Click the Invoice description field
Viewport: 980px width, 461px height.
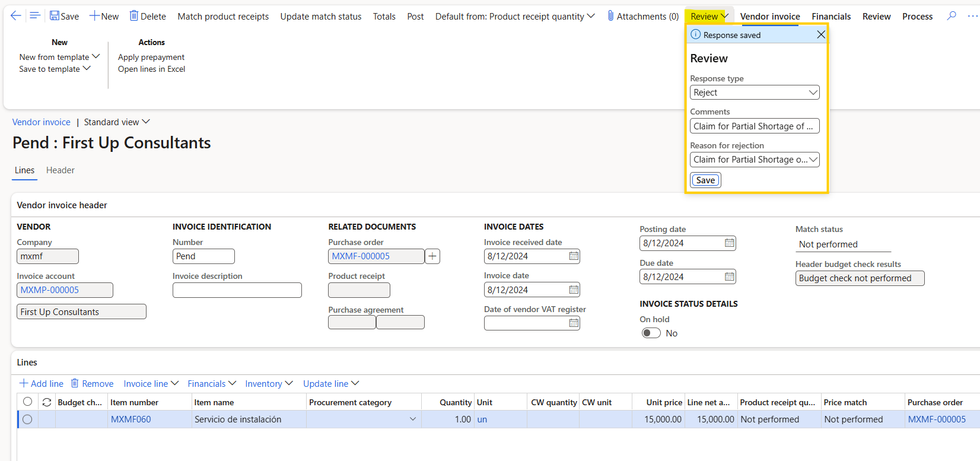[237, 290]
